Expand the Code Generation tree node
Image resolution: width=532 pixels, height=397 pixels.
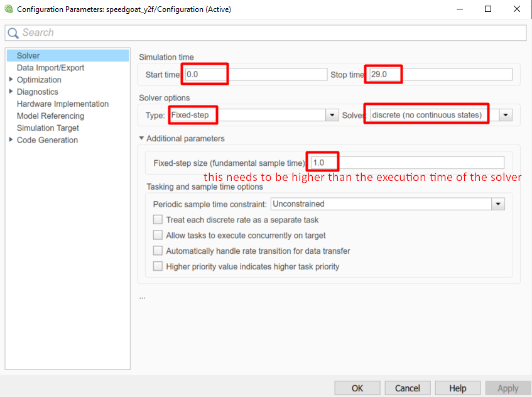pos(11,140)
